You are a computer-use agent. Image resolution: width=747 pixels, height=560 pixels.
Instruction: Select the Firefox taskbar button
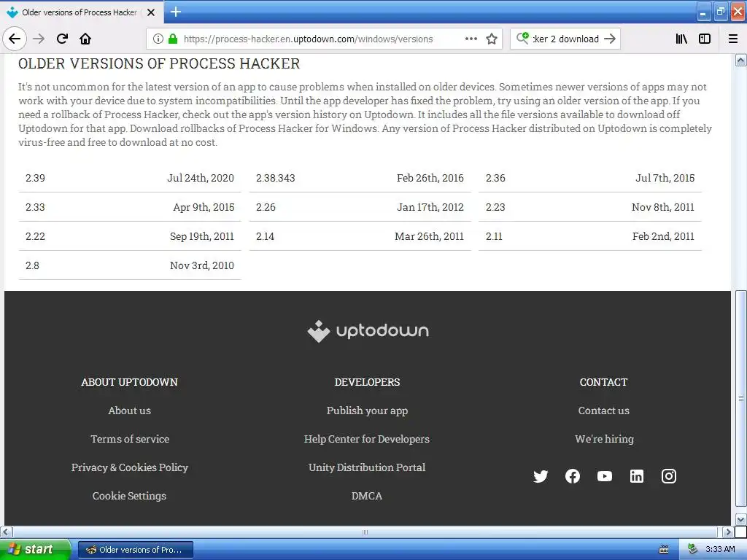(135, 550)
